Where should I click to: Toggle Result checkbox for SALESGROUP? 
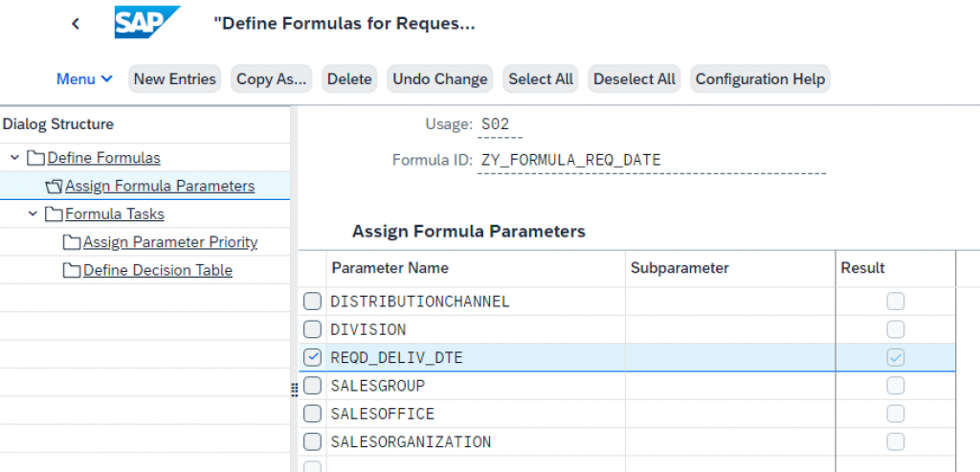click(x=896, y=386)
